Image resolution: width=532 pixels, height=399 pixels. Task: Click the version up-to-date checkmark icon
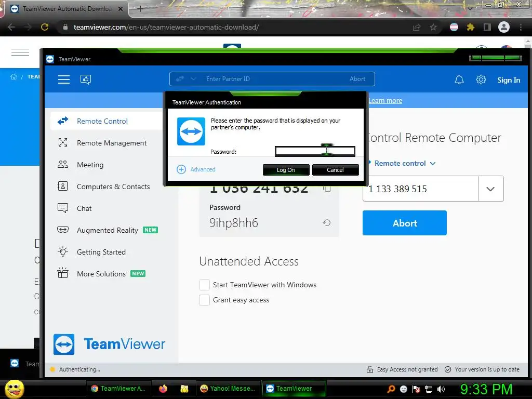coord(448,369)
